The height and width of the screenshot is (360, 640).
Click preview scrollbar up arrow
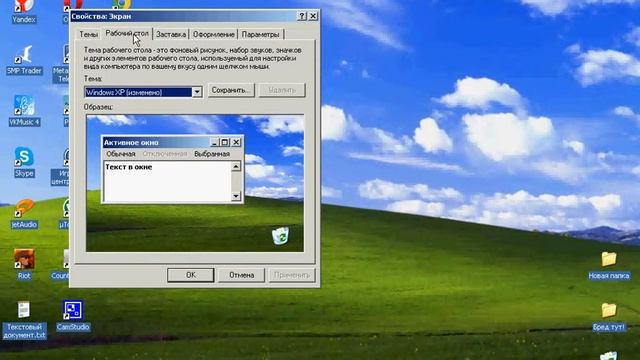click(x=236, y=167)
